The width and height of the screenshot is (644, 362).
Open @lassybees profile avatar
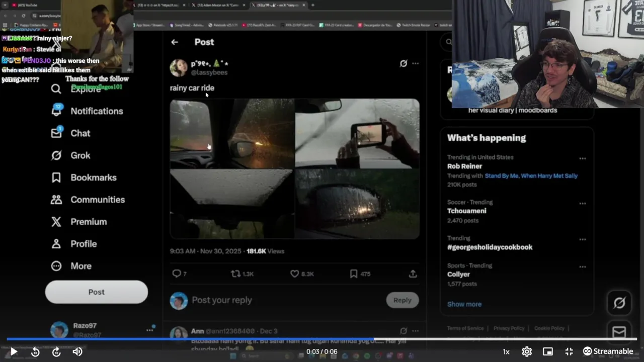179,67
